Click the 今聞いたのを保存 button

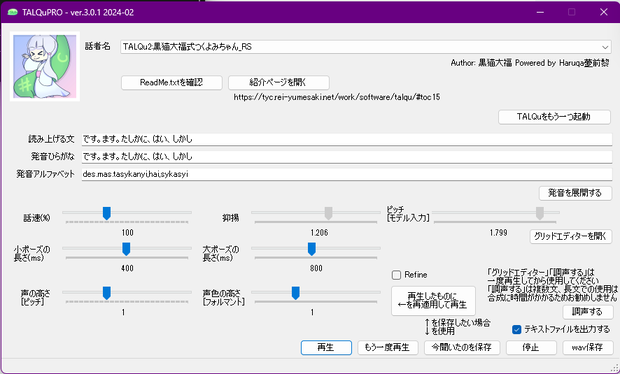tap(462, 348)
